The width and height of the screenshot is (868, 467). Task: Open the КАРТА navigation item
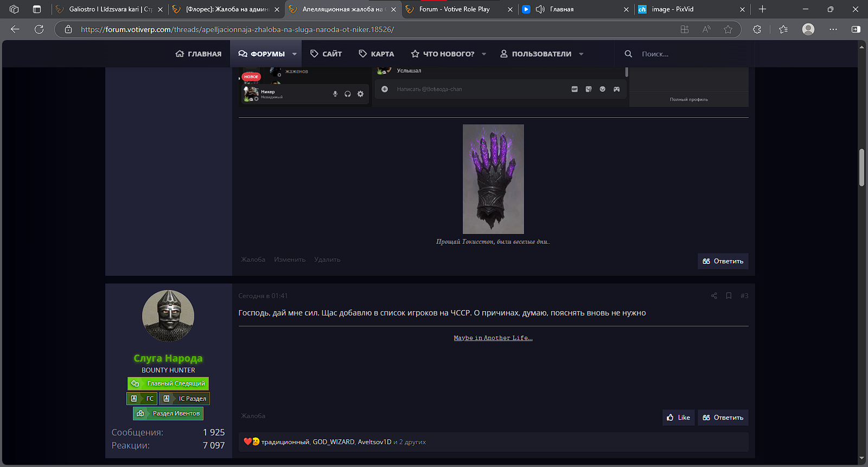click(x=376, y=54)
